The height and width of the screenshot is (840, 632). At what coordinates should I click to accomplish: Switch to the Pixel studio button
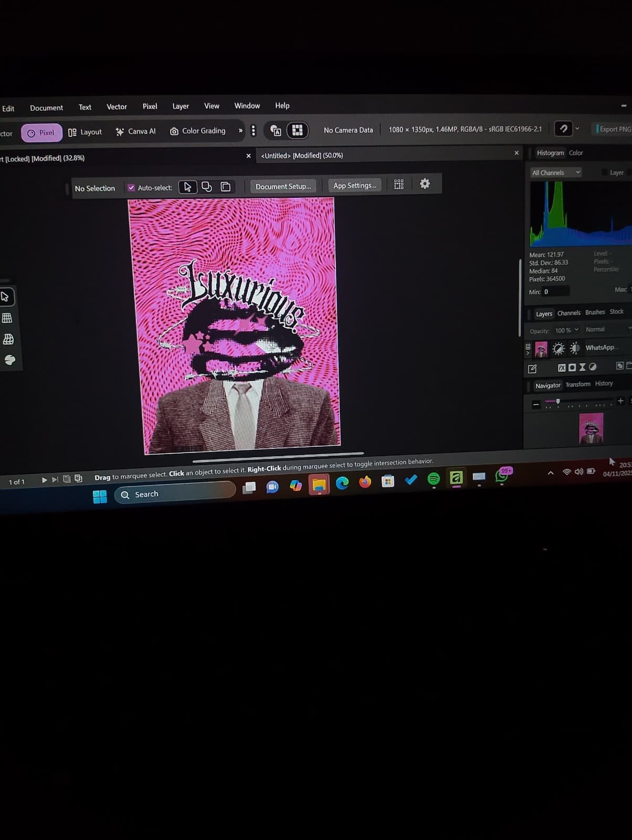click(x=41, y=133)
